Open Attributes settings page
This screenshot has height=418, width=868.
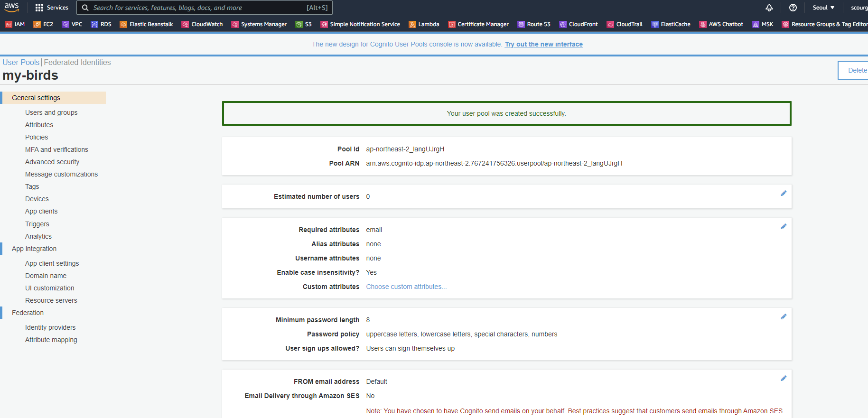(39, 125)
